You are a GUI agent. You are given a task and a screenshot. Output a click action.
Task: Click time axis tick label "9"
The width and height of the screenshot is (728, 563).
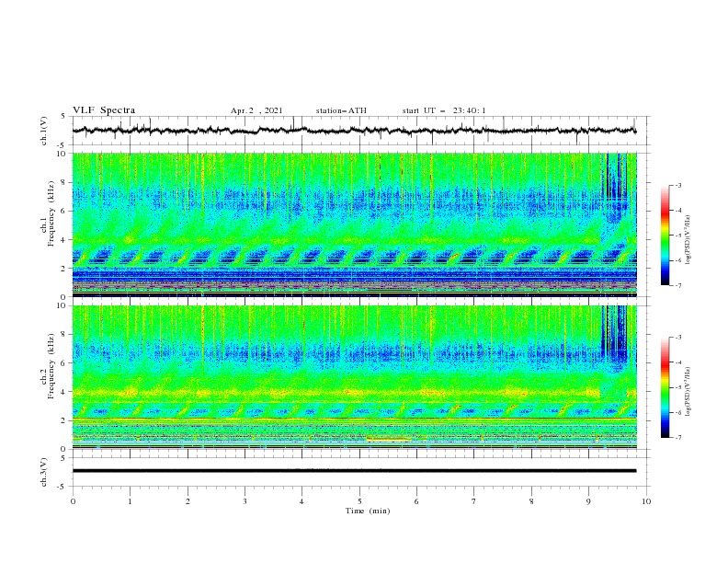(x=588, y=501)
